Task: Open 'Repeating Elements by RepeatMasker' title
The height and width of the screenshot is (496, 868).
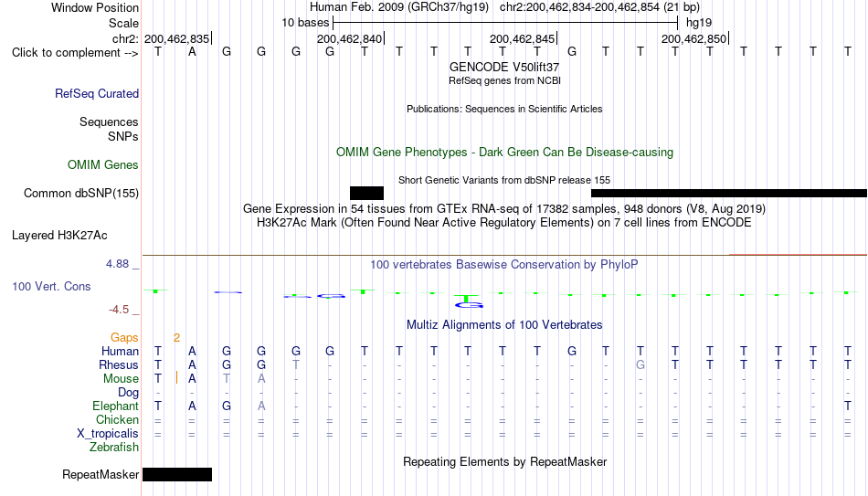Action: (x=504, y=461)
